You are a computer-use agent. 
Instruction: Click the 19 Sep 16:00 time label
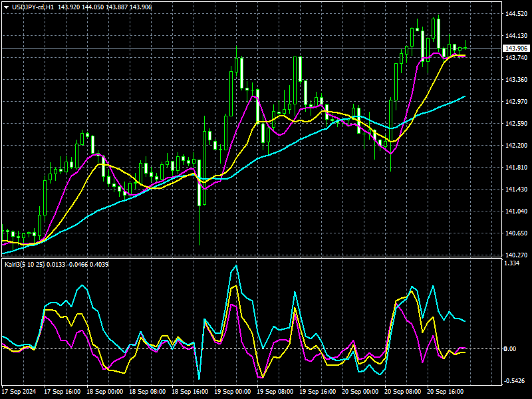pyautogui.click(x=318, y=392)
